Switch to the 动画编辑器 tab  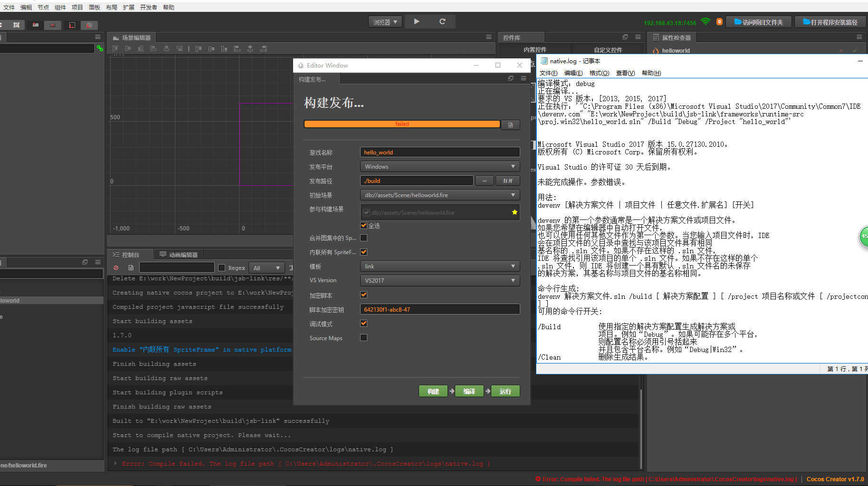[179, 255]
